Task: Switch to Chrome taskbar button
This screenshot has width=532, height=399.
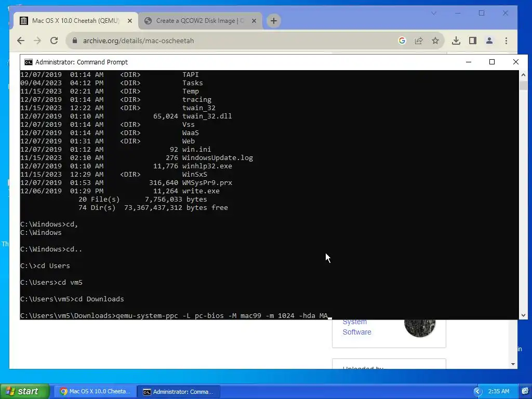Action: click(x=95, y=391)
